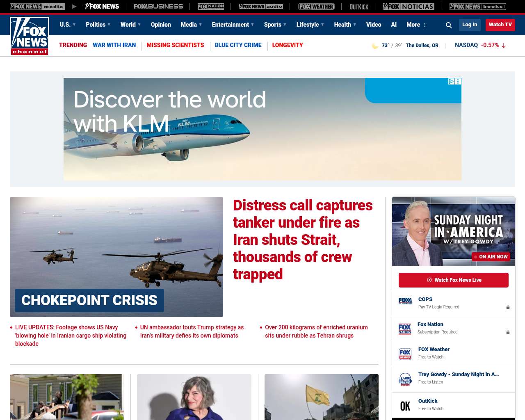This screenshot has height=420, width=525.
Task: Open the Fox Nation logo in top bar
Action: (211, 7)
